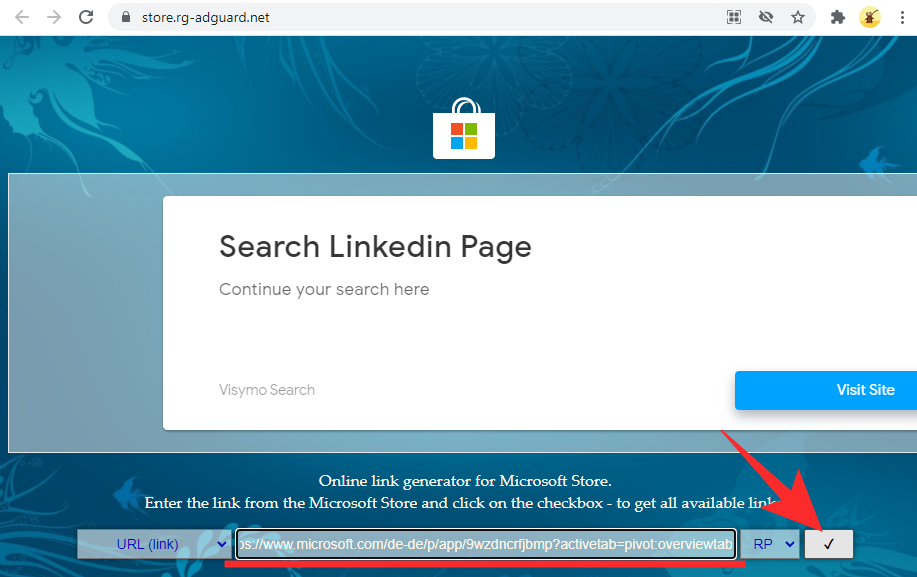Bookmark this page with the star
The image size is (917, 577).
(x=798, y=18)
